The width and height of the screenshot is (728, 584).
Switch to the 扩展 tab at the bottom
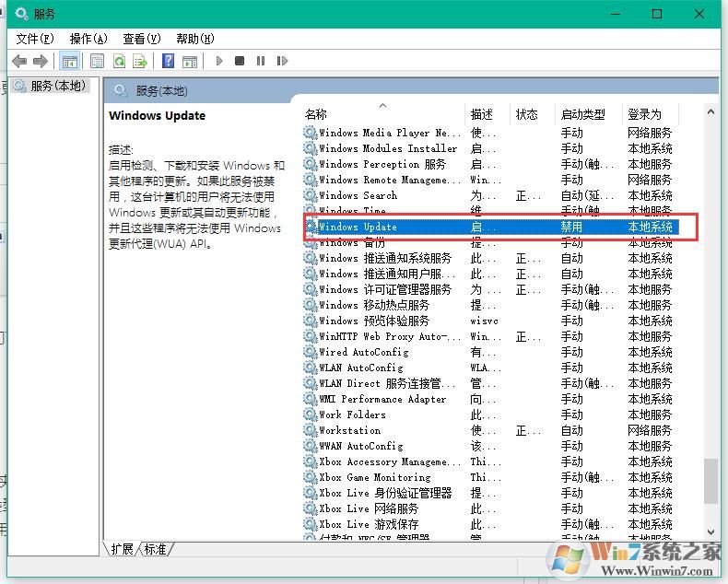click(x=122, y=549)
